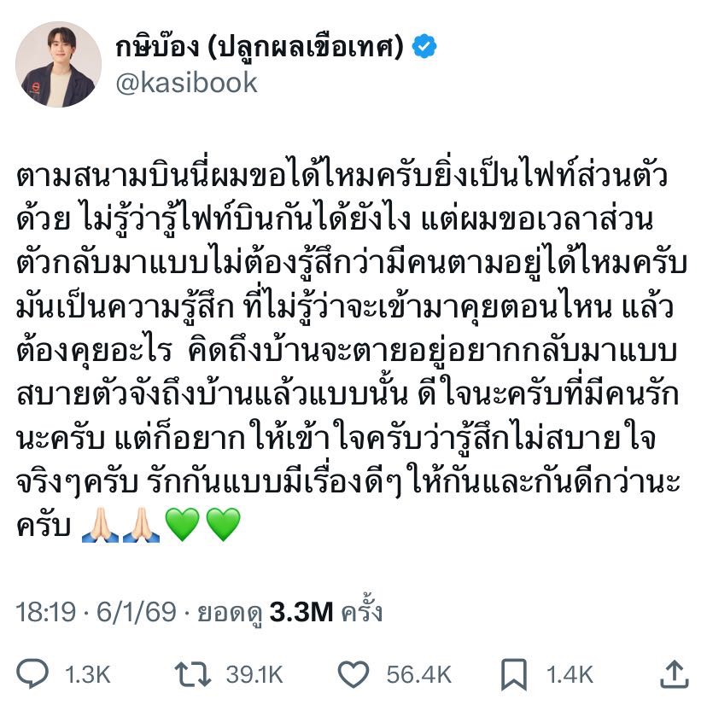707x728 pixels.
Task: Open the author's profile picture
Action: click(x=58, y=65)
